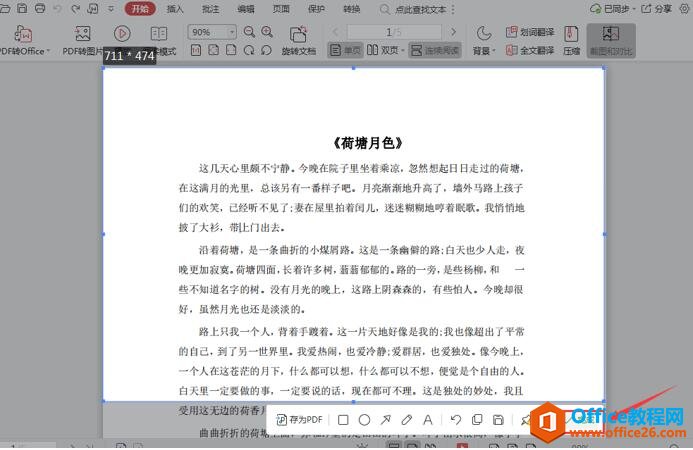Click the undo icon in screenshot toolbar
The height and width of the screenshot is (450, 693).
(456, 419)
